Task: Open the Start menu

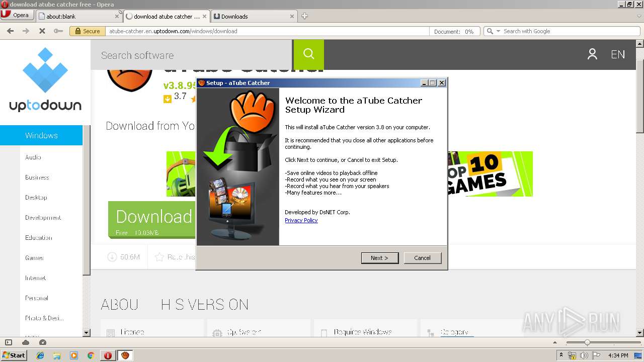Action: (14, 355)
